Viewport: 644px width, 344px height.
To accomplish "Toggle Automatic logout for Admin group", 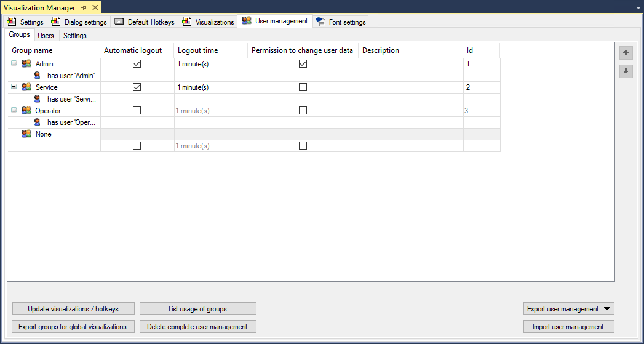I will pyautogui.click(x=137, y=64).
